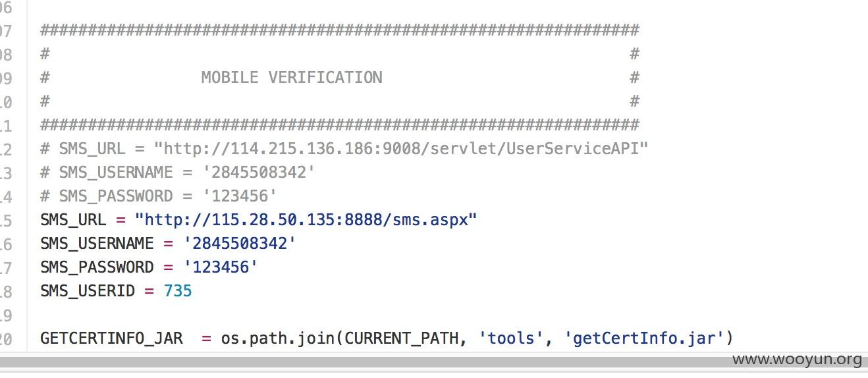Click the active SMS_URL string value
This screenshot has height=378, width=868.
coord(306,219)
